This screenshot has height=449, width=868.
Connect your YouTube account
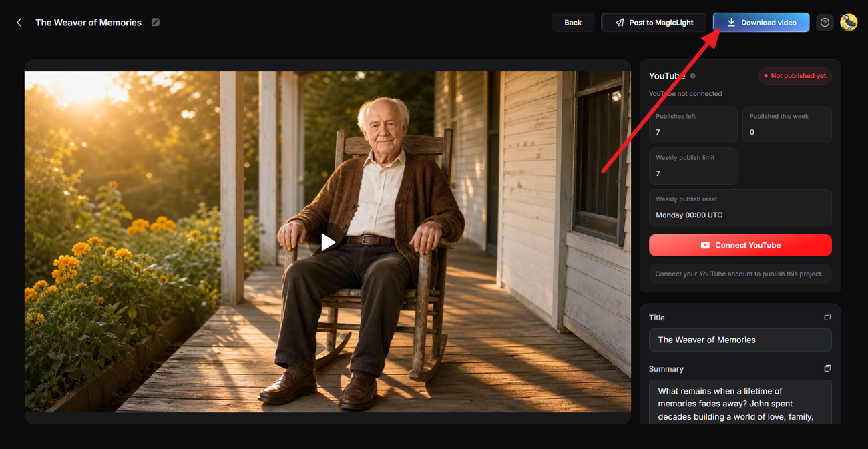pyautogui.click(x=740, y=245)
